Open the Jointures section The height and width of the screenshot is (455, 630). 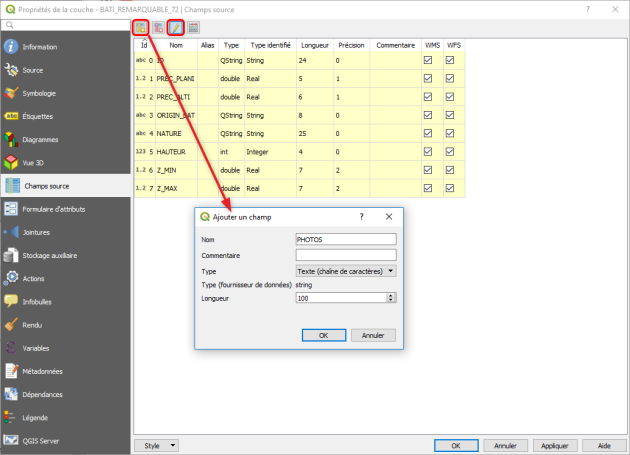[65, 232]
